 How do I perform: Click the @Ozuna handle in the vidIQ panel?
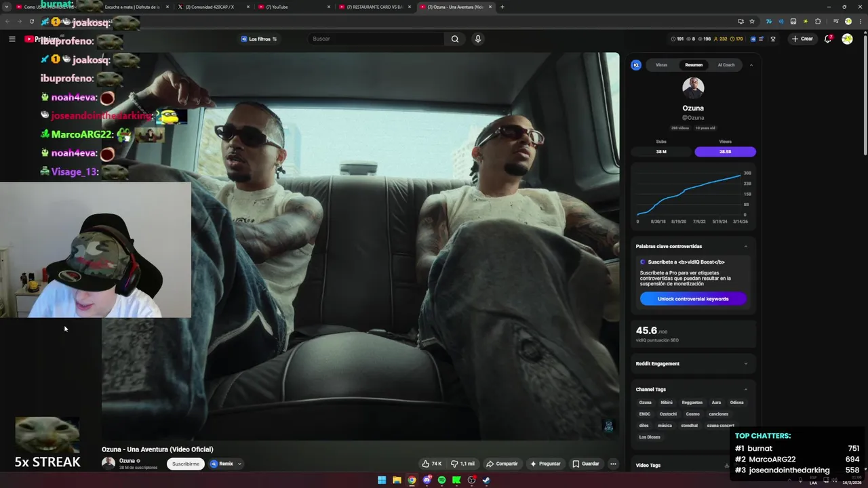click(693, 118)
